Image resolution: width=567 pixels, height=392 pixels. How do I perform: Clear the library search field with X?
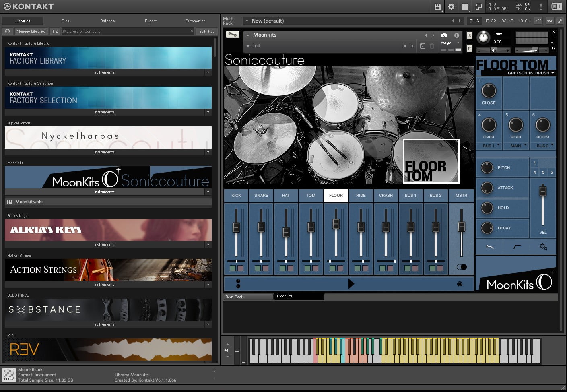tap(192, 31)
